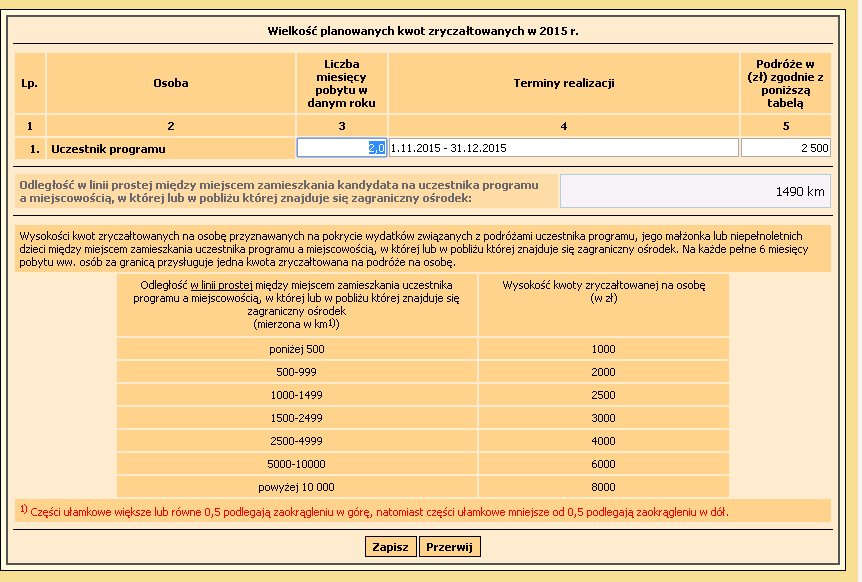Image resolution: width=862 pixels, height=582 pixels.
Task: Select the '2500-4999' distance cell
Action: (297, 441)
